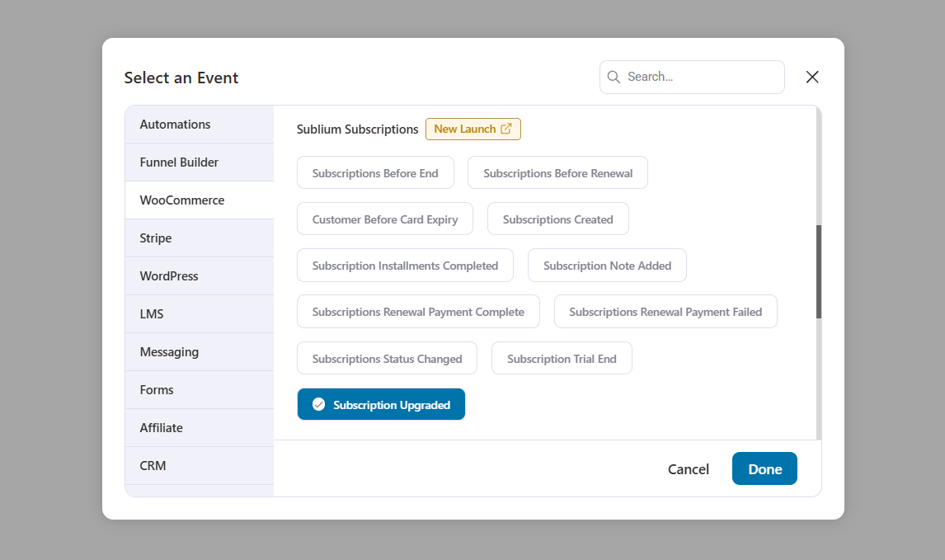Image resolution: width=945 pixels, height=560 pixels.
Task: Deselect the Subscription Upgraded event
Action: pos(381,404)
